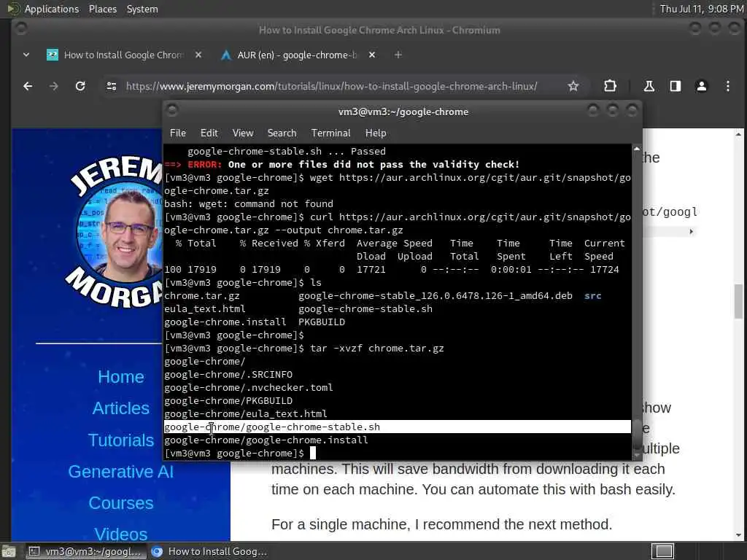The width and height of the screenshot is (747, 560).
Task: Open the terminal View menu
Action: coord(243,133)
